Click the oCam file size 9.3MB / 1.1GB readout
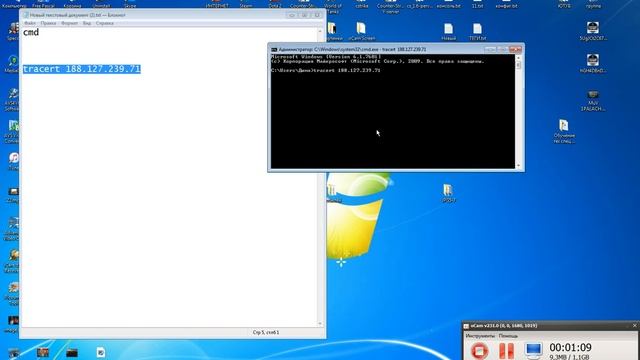Image resolution: width=640 pixels, height=360 pixels. point(569,357)
